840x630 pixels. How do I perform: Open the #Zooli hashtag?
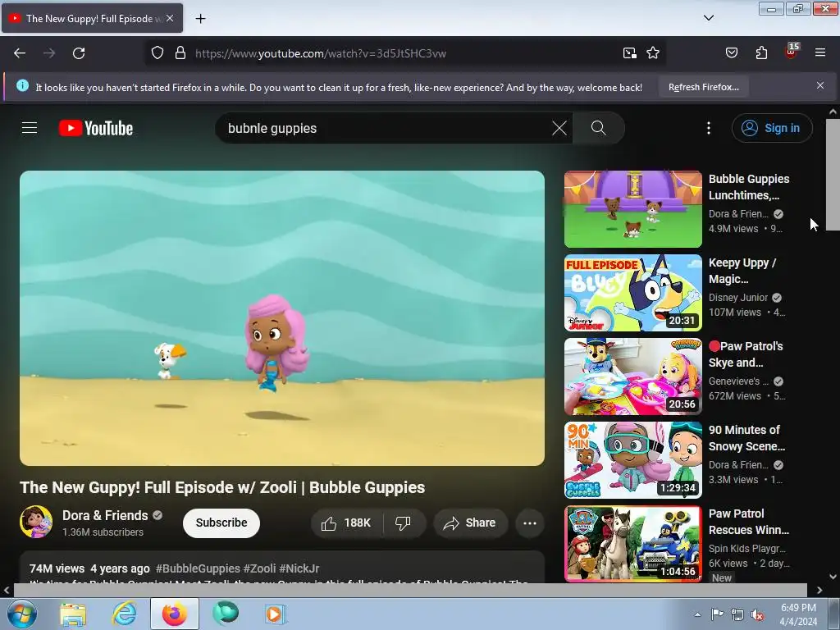pyautogui.click(x=259, y=568)
